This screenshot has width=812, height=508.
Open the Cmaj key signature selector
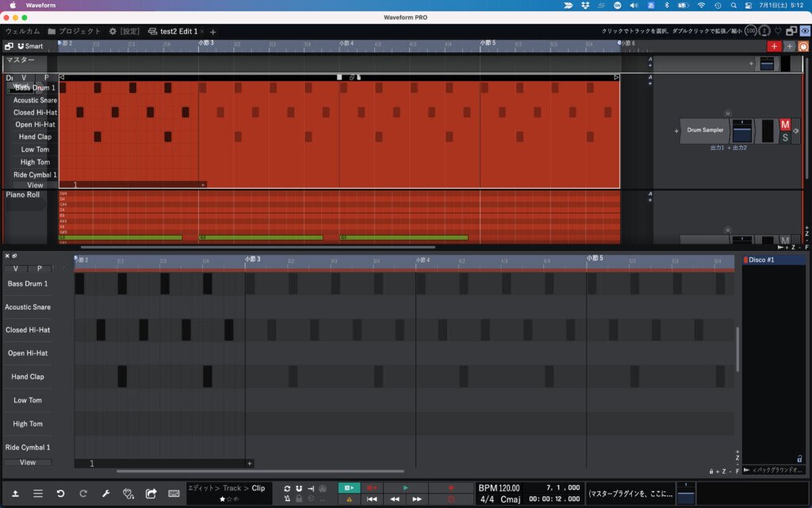(511, 499)
